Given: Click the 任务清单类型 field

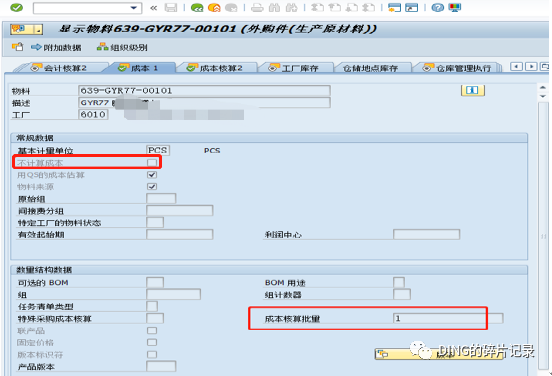Looking at the screenshot, I should coord(152,306).
